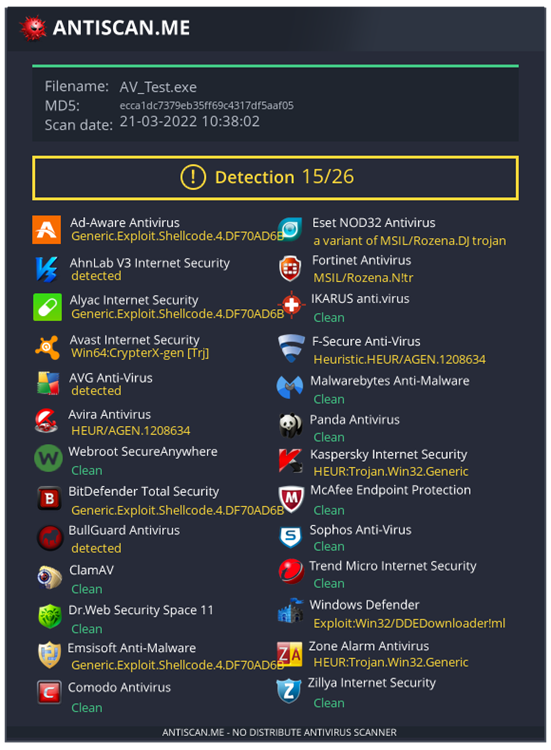Click the IKARUS red crosshair icon
Image resolution: width=551 pixels, height=750 pixels.
click(291, 303)
